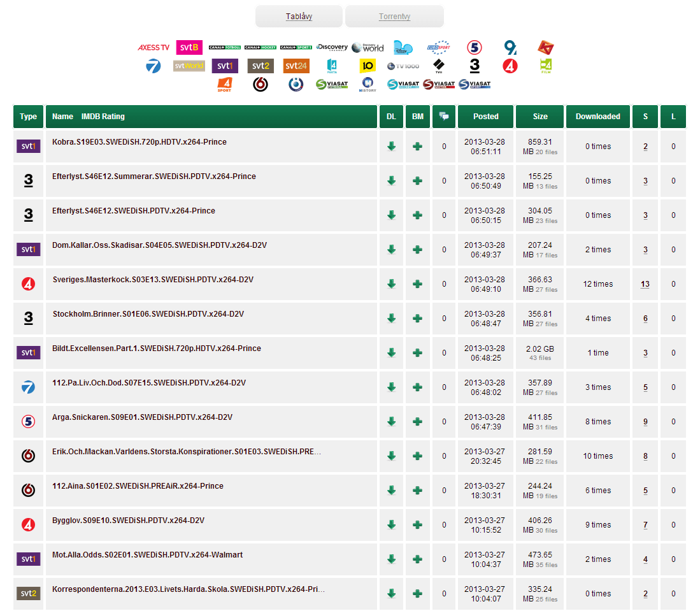Sort by the Posted column header
Image resolution: width=700 pixels, height=611 pixels.
(x=486, y=116)
